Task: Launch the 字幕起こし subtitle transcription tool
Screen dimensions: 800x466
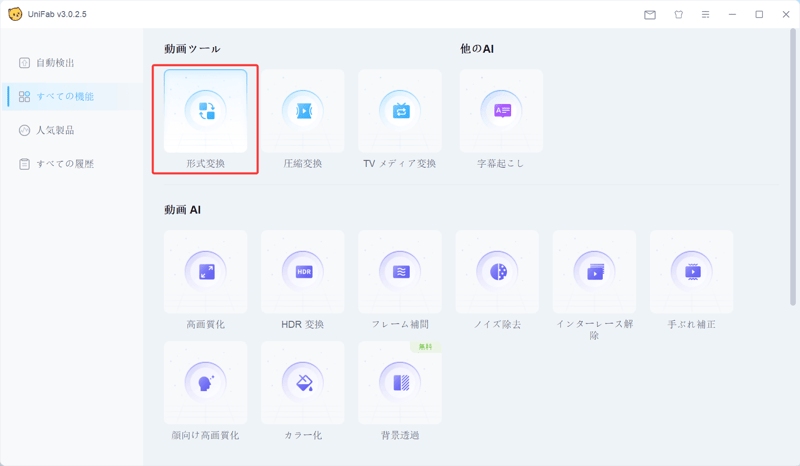Action: point(501,119)
